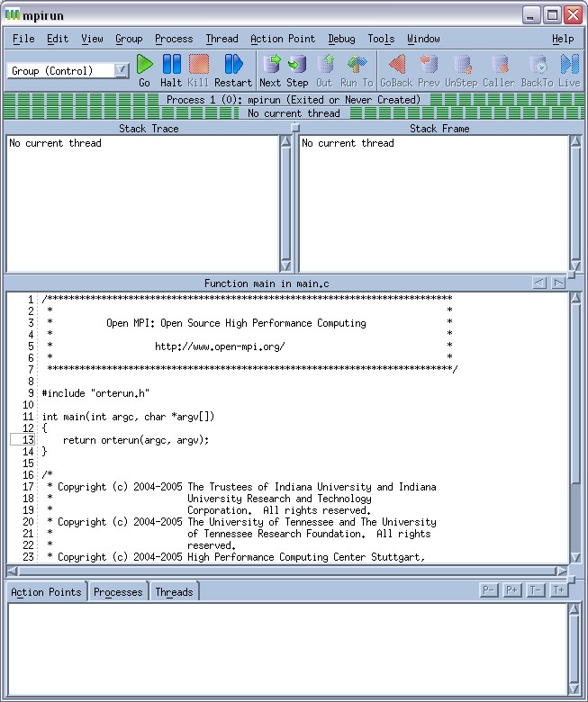Open the Window menu
The width and height of the screenshot is (588, 702).
coord(423,39)
